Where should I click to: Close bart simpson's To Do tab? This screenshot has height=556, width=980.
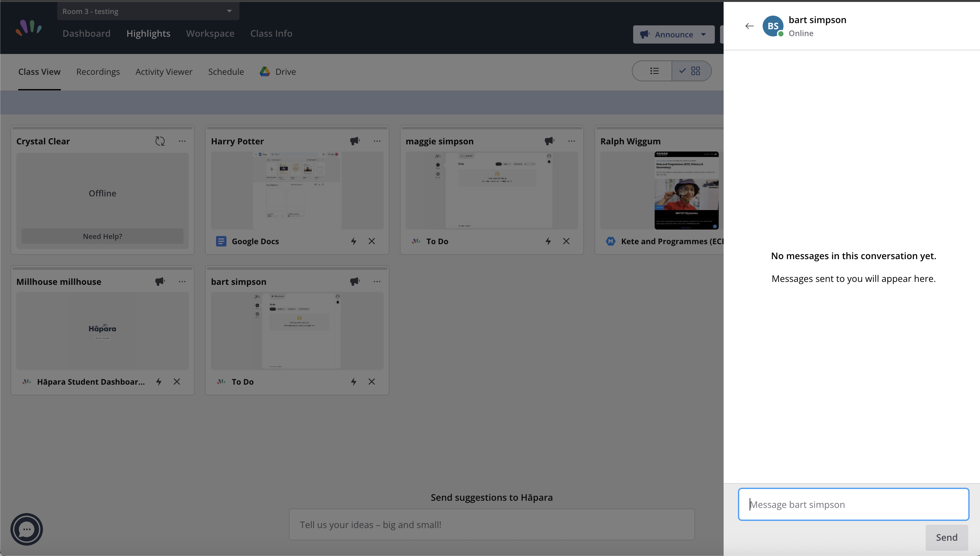(372, 382)
